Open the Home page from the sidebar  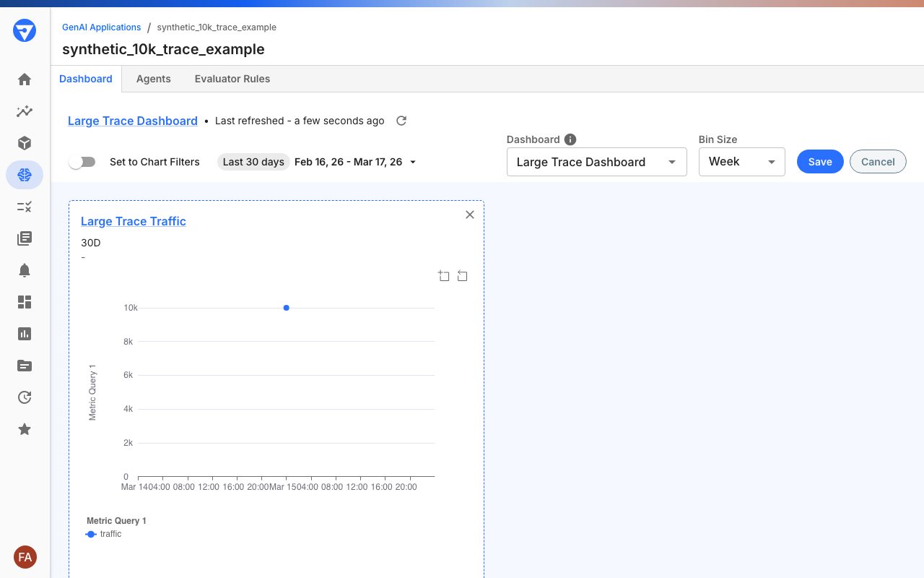coord(24,79)
